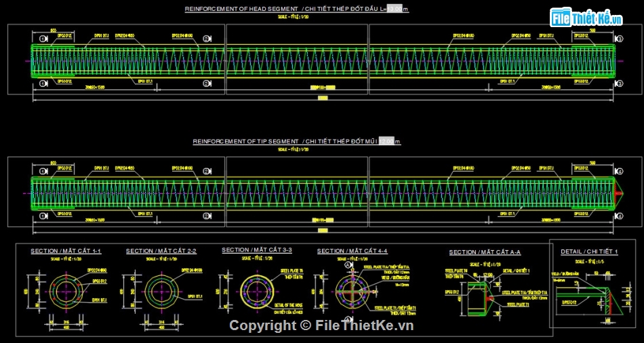Image resolution: width=644 pixels, height=343 pixels.
Task: Click "DETAIL OF THE HOLE" label in Section 3-3
Action: 288,306
